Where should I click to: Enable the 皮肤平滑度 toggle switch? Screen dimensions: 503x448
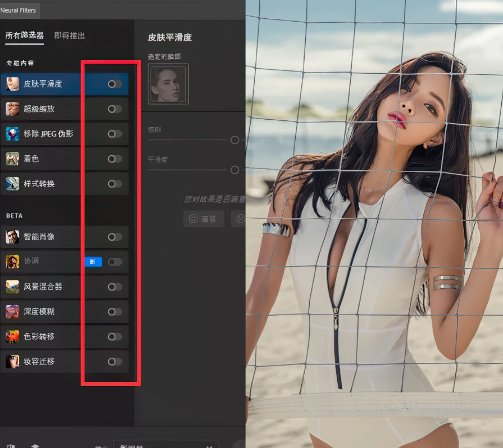[115, 84]
